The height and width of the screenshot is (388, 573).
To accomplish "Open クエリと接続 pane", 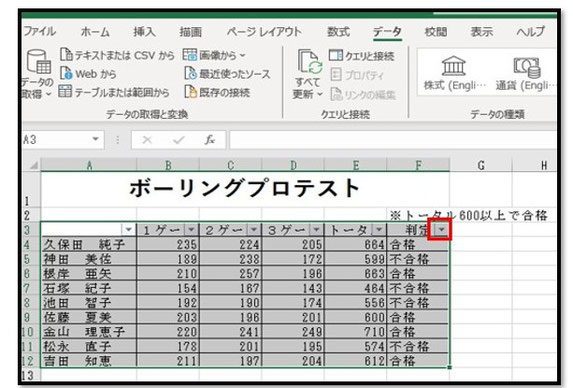I will click(x=362, y=56).
